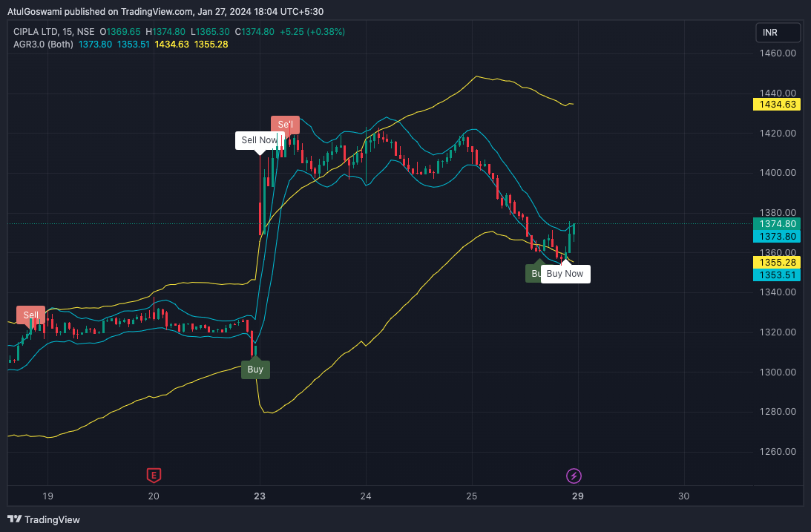This screenshot has height=532, width=811.
Task: Click the yellow 1434.63 value in indicator legend
Action: (171, 45)
